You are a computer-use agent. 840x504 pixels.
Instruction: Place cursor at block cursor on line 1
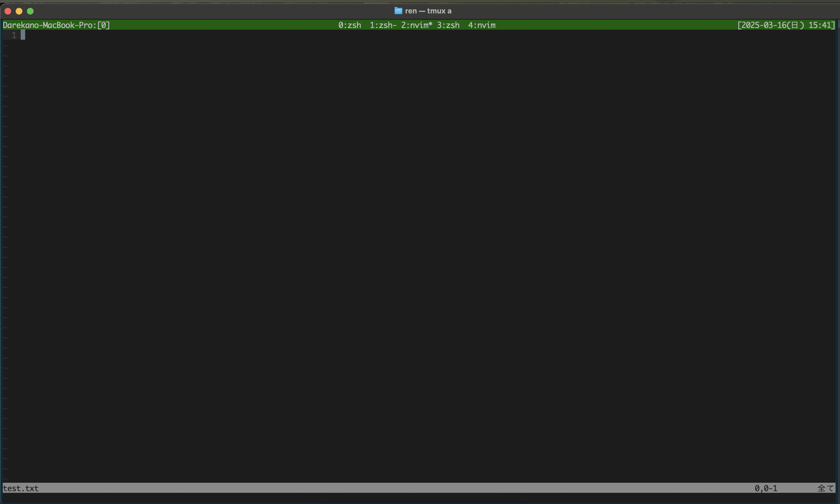pyautogui.click(x=23, y=35)
